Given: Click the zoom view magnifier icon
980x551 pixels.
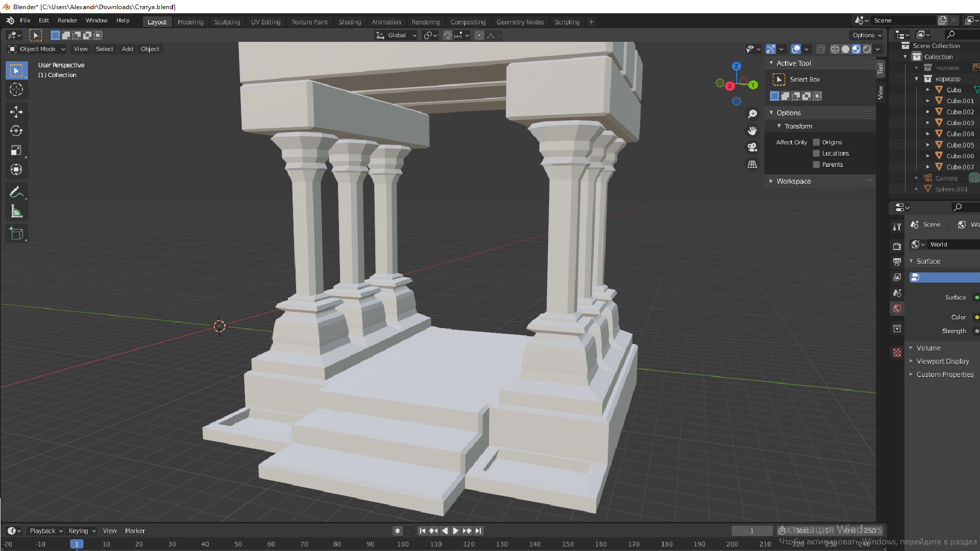Looking at the screenshot, I should pyautogui.click(x=752, y=114).
